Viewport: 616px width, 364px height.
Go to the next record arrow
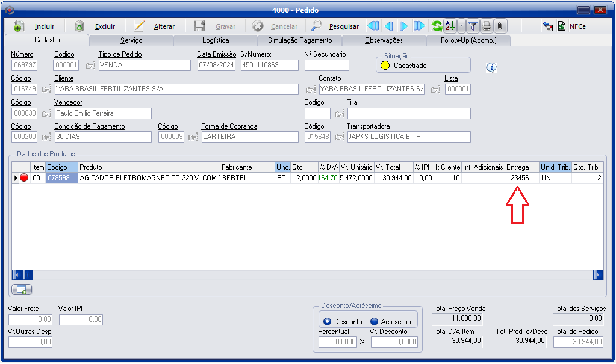[403, 26]
